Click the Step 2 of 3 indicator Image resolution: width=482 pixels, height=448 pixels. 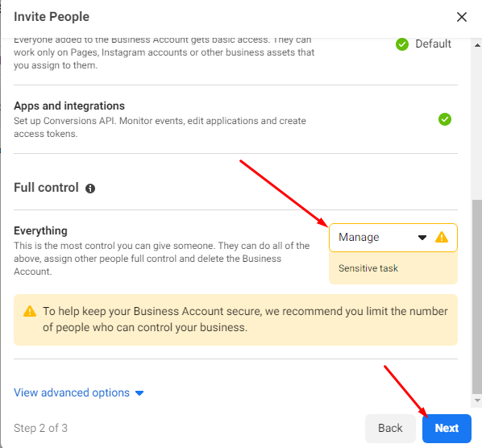click(40, 428)
